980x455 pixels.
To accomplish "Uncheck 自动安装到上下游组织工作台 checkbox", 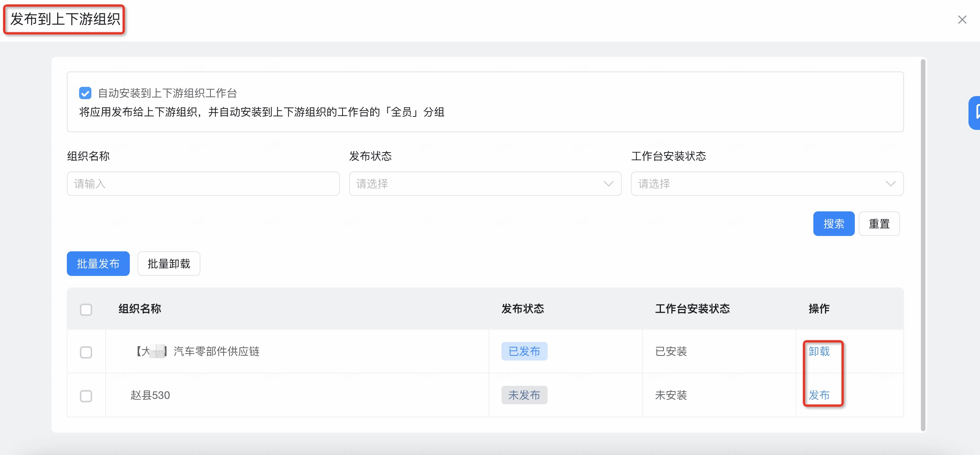I will (x=85, y=93).
